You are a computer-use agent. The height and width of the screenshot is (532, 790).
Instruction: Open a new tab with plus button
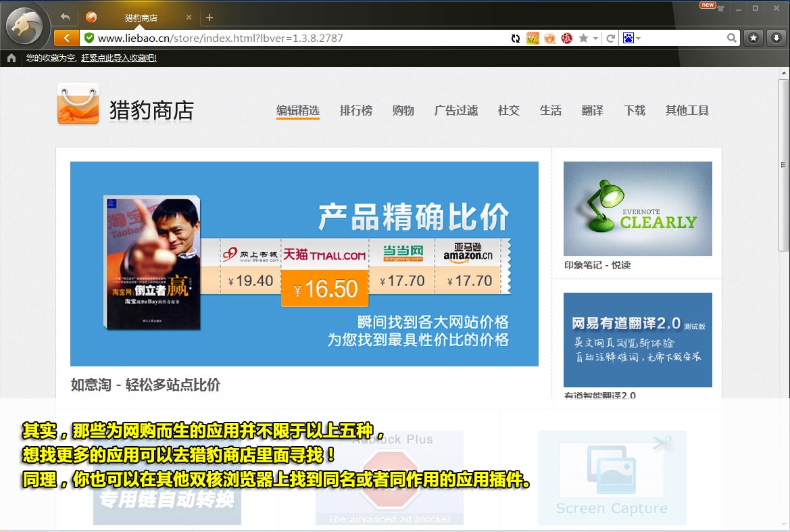[x=209, y=18]
